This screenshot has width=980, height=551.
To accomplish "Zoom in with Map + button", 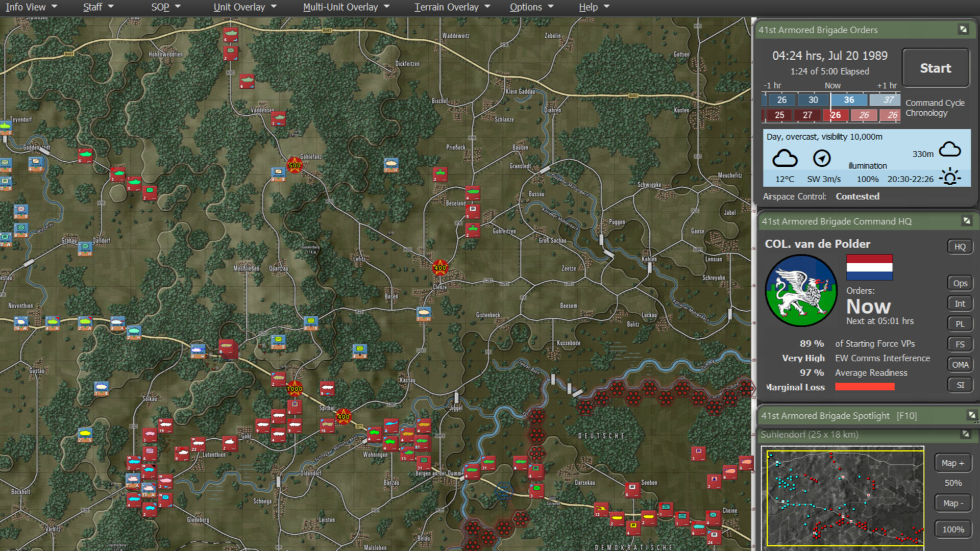I will [x=952, y=463].
